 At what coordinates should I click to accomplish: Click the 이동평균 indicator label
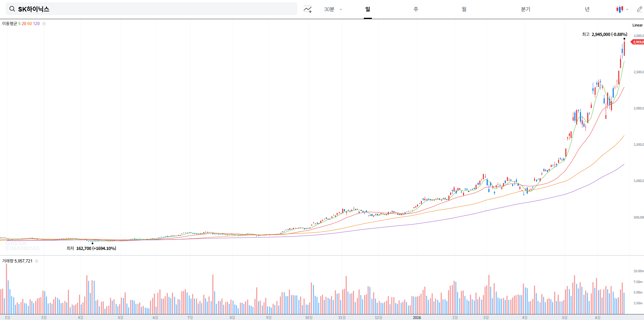click(x=9, y=24)
